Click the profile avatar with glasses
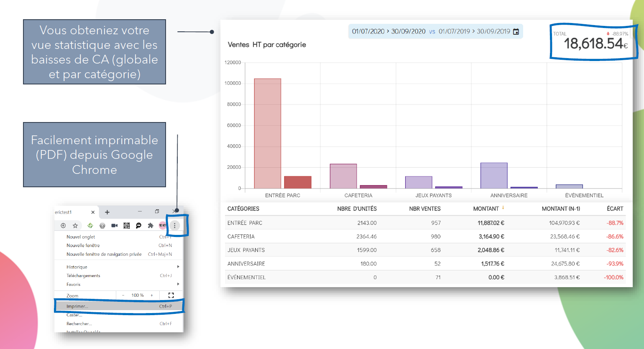Image resolution: width=644 pixels, height=349 pixels. (x=163, y=226)
